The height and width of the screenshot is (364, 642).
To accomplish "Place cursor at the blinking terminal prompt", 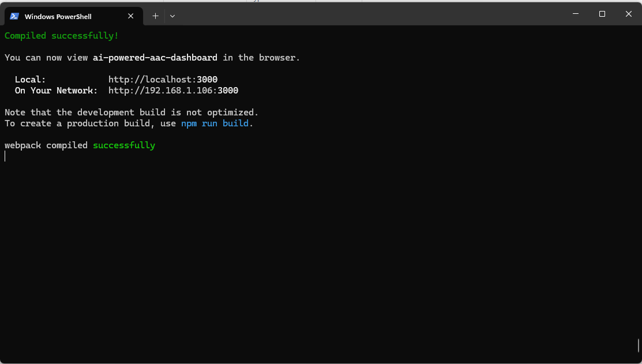I will click(x=5, y=156).
